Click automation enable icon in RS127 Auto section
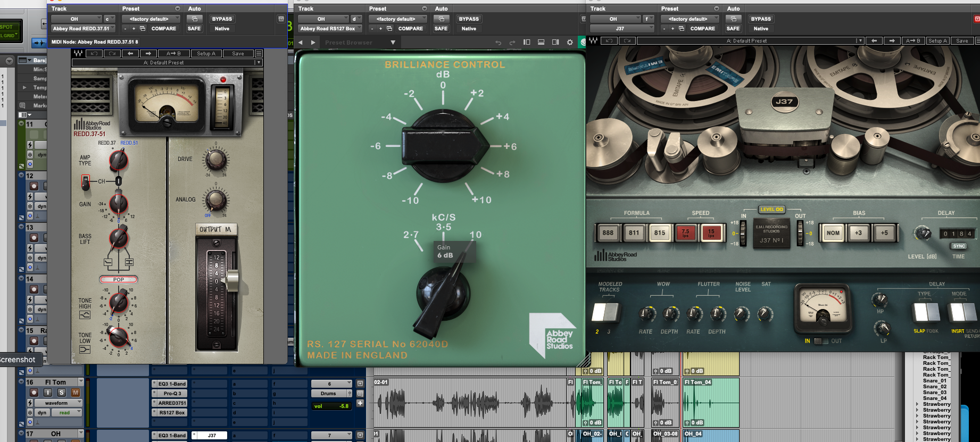This screenshot has height=442, width=980. (x=442, y=19)
